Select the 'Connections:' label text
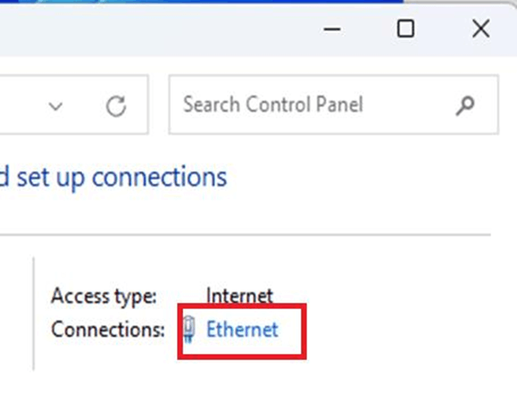 coord(108,329)
